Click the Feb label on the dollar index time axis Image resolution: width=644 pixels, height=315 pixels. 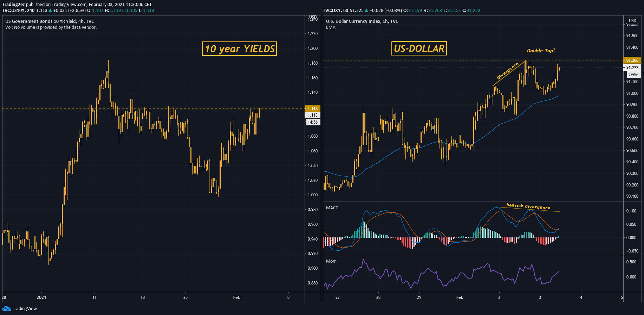click(x=460, y=297)
